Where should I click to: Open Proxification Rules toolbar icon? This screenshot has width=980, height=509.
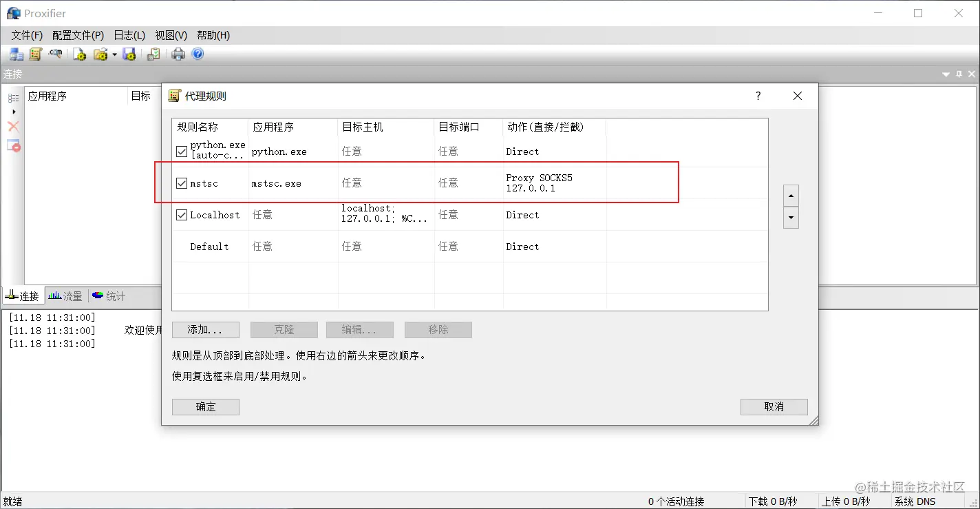36,54
